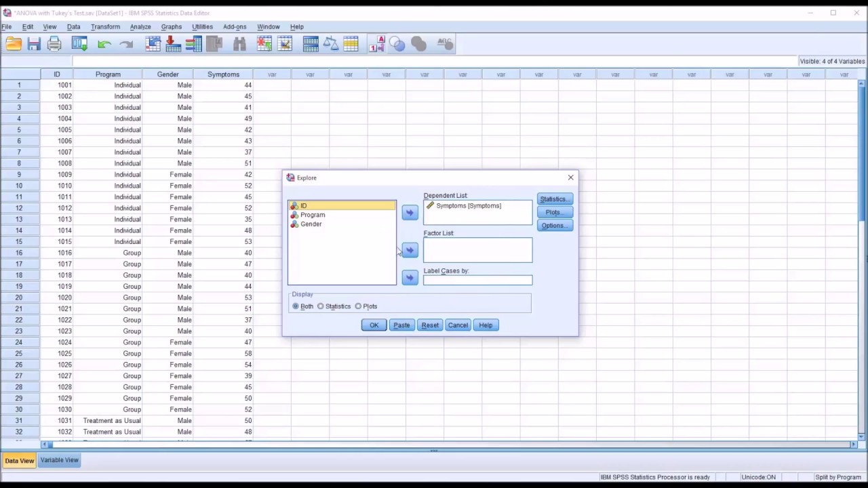This screenshot has width=868, height=488.
Task: Click arrow button beside Factor List
Action: click(410, 250)
